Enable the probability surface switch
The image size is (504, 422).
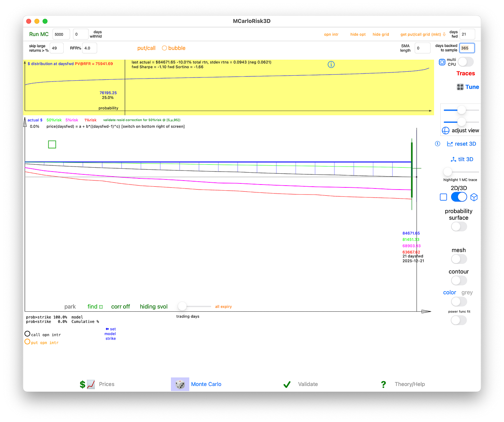tap(459, 227)
